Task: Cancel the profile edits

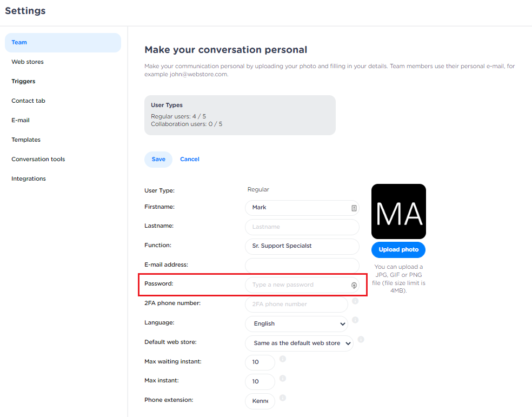Action: pyautogui.click(x=189, y=159)
